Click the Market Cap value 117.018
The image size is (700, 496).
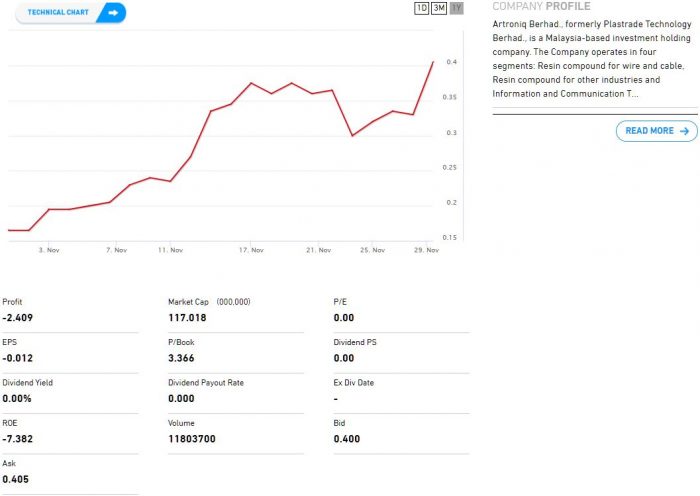coord(188,317)
